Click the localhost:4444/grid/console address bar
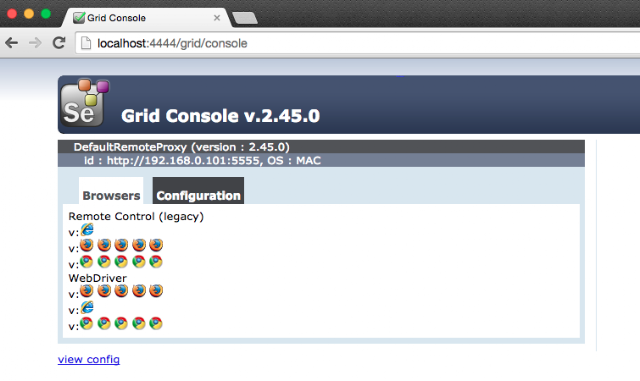The image size is (640, 381). coord(359,43)
